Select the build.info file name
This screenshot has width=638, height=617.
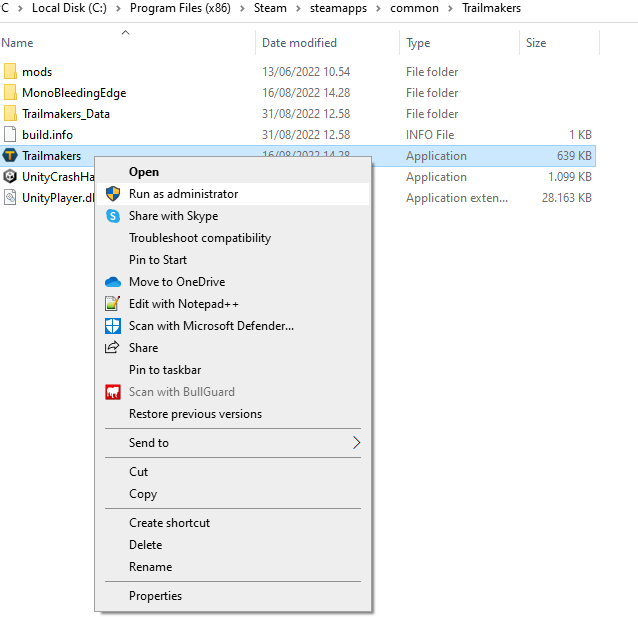click(47, 135)
